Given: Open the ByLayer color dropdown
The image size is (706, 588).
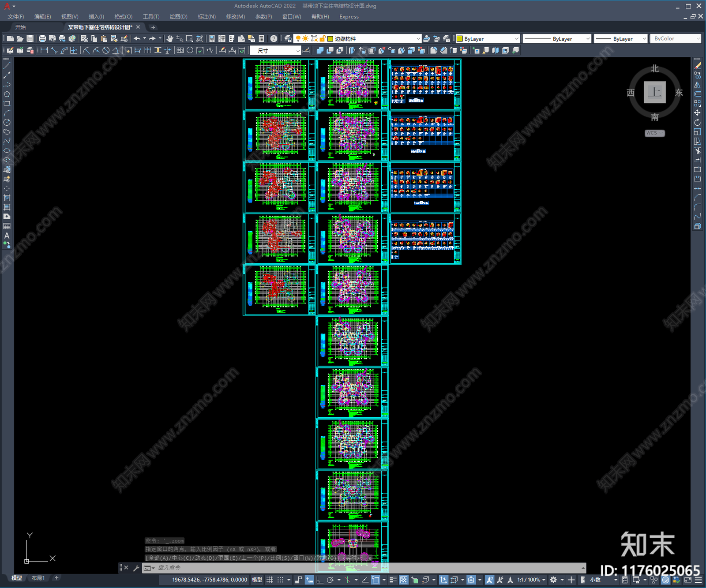Looking at the screenshot, I should coord(488,39).
